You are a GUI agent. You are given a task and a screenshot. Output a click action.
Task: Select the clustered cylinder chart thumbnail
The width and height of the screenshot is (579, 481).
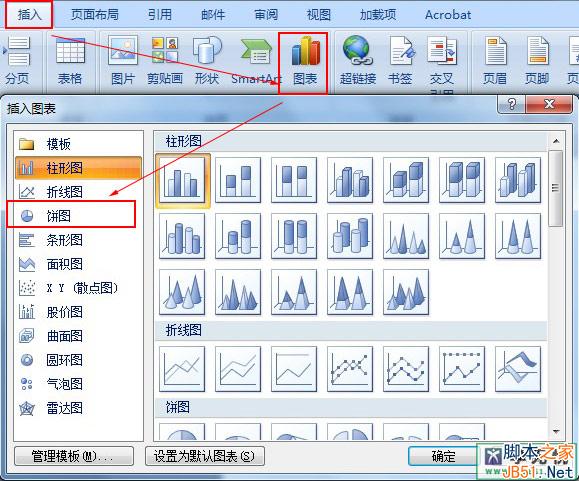(x=182, y=236)
